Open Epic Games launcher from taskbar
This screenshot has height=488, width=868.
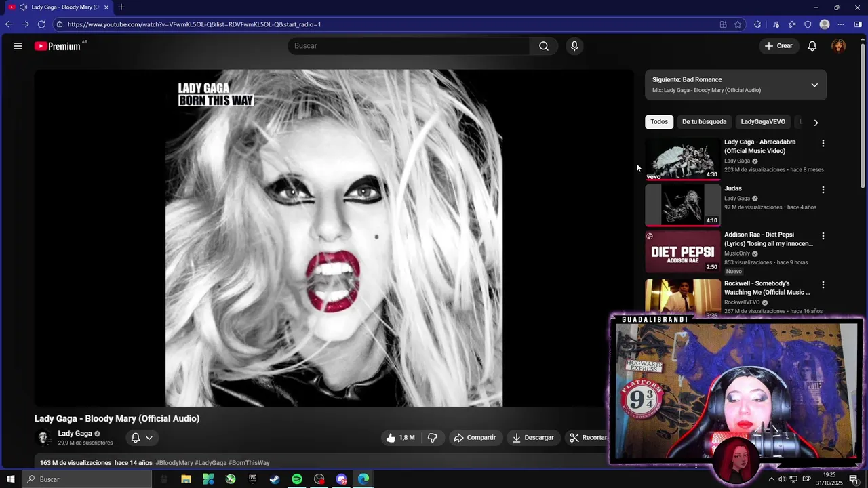pos(252,479)
